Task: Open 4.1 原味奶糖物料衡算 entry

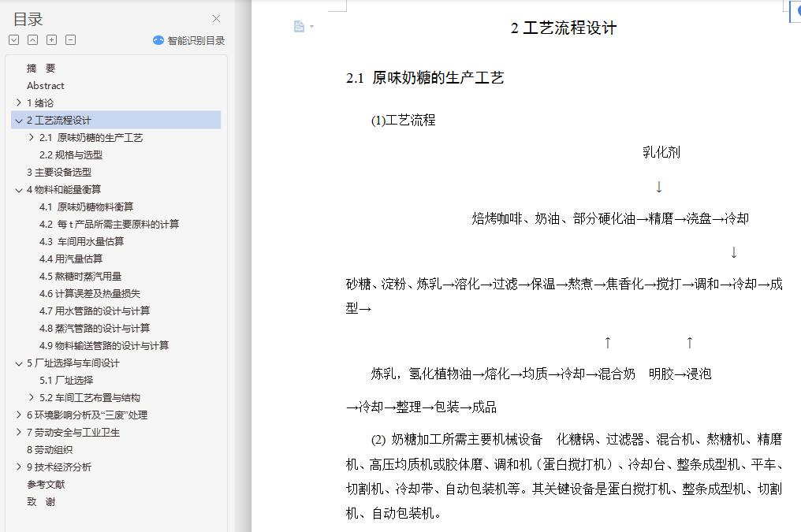Action: (x=87, y=207)
